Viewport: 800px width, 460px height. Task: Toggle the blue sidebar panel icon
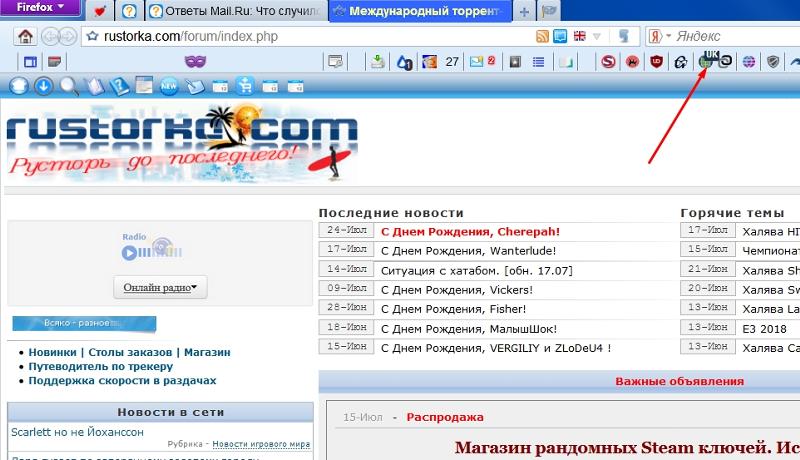(x=30, y=62)
